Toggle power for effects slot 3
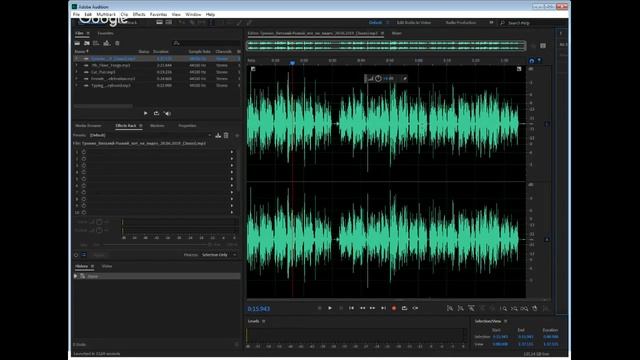 click(84, 165)
